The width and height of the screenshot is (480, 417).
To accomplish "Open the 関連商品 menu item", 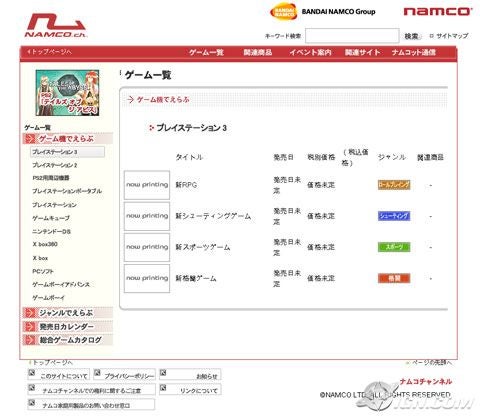I will 258,52.
